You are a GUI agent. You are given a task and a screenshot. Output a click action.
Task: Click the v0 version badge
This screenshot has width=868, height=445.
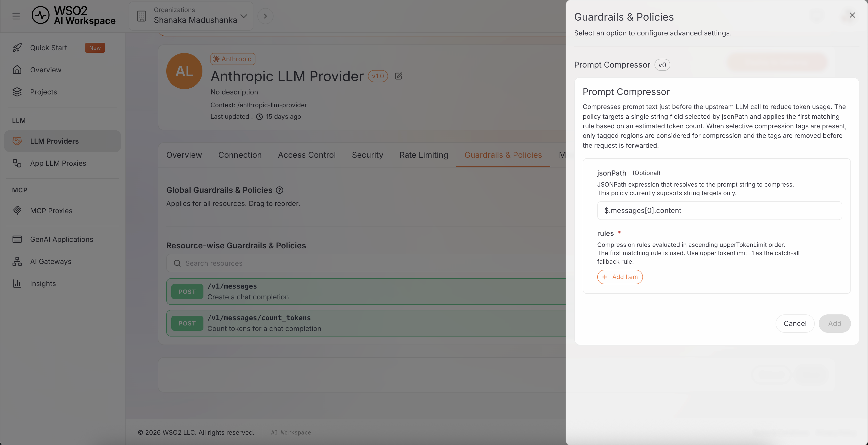[662, 65]
